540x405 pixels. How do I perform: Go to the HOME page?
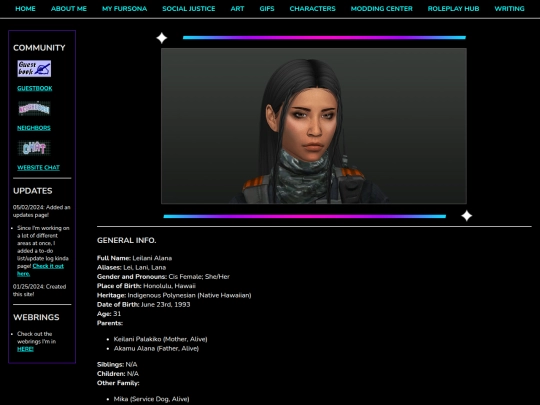25,9
